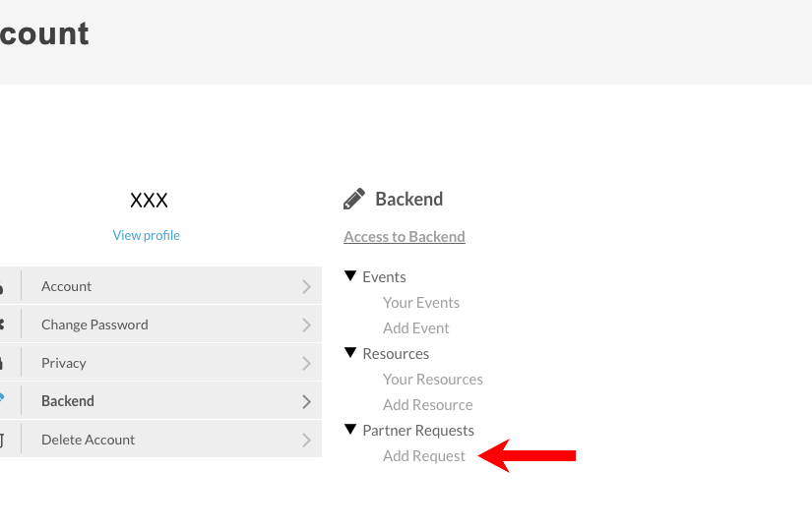Go to Your Resources
Screen dimensions: 812x531
pos(433,380)
